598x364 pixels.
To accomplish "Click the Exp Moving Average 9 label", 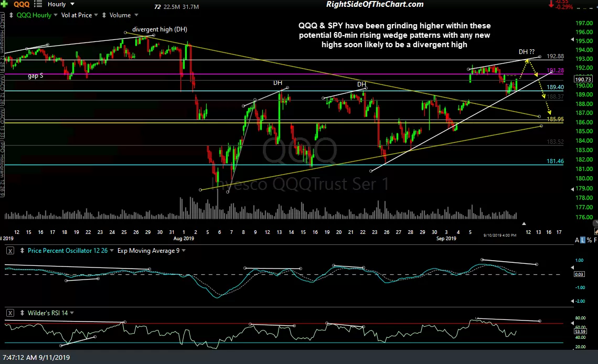I will click(148, 251).
